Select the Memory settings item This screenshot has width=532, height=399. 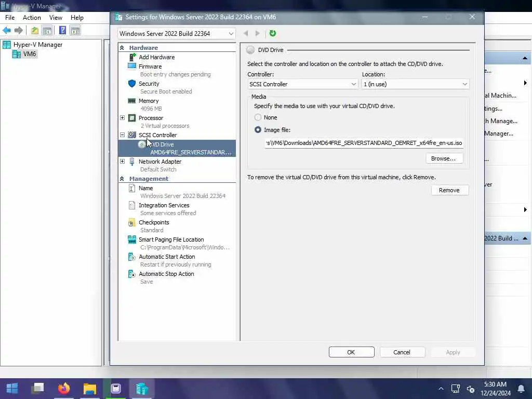[148, 101]
